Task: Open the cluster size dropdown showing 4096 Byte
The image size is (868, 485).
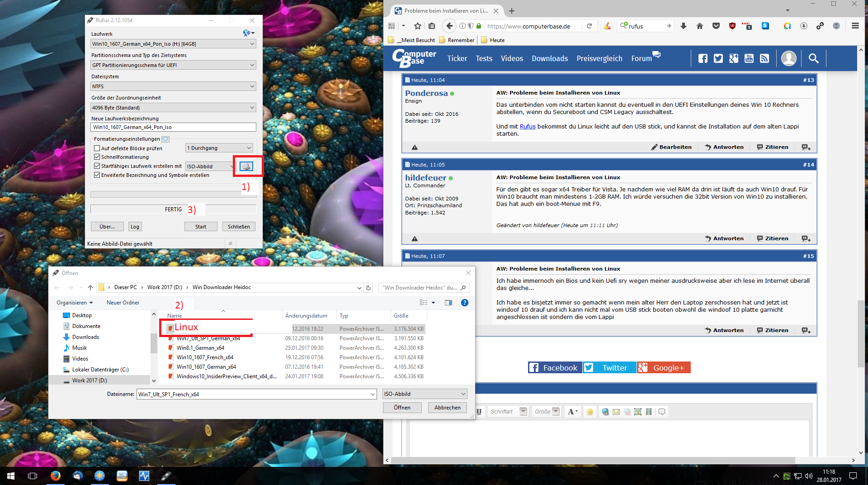Action: (x=173, y=108)
